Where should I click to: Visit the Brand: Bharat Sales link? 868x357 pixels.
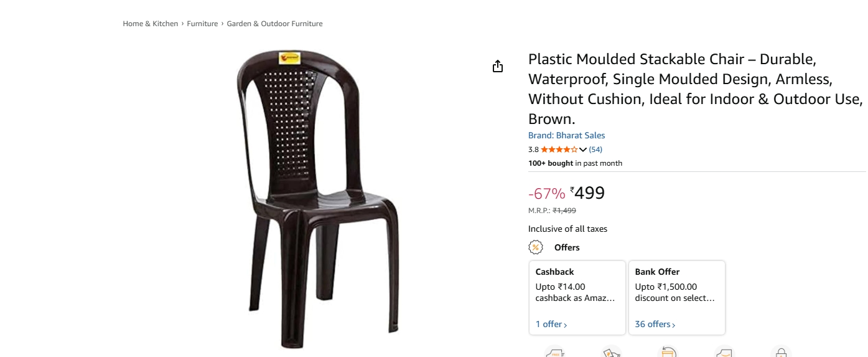point(566,135)
